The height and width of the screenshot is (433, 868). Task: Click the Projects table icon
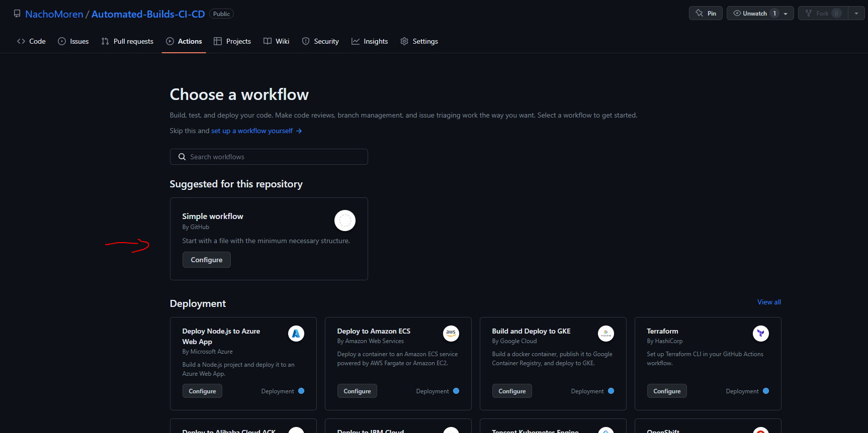218,41
